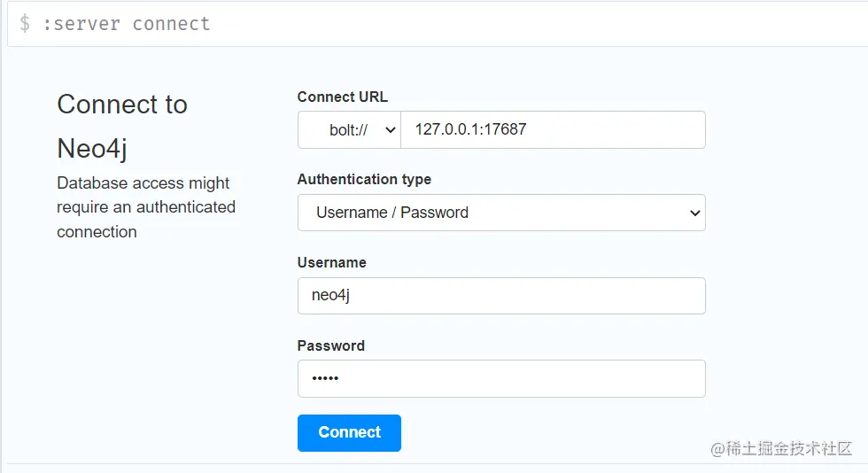Select the Username label text
The image size is (868, 473).
click(x=331, y=262)
